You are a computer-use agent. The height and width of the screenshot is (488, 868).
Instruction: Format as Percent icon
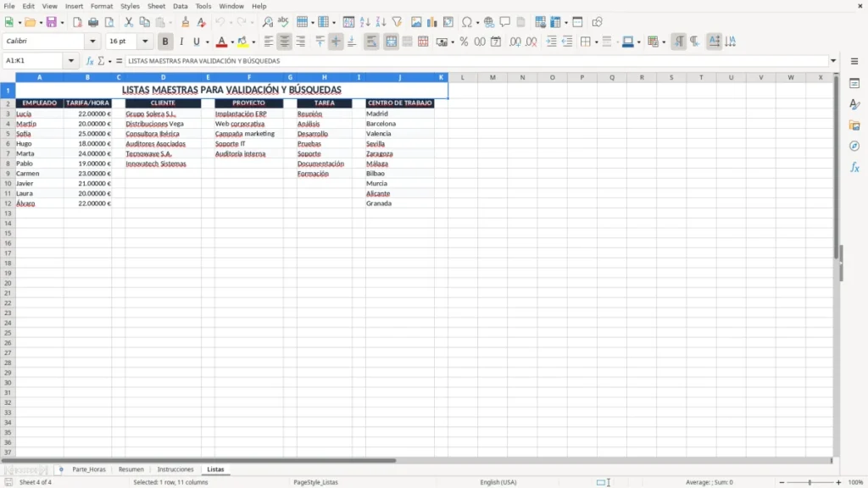[464, 42]
